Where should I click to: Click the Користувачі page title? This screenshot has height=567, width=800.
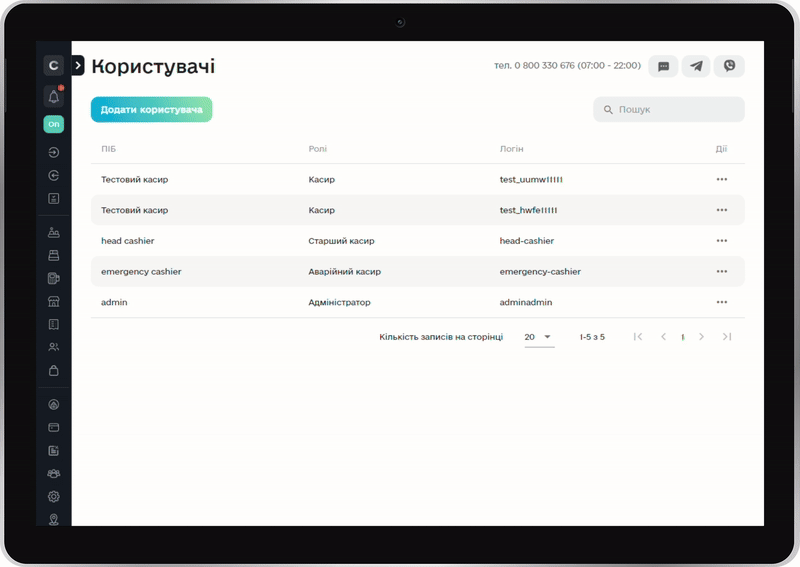click(x=153, y=67)
